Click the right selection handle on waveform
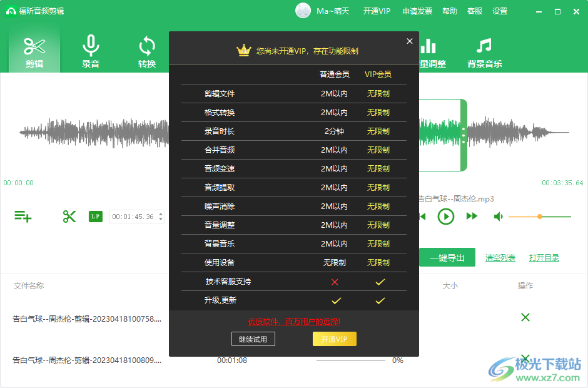Viewport: 588px width, 388px height. click(x=464, y=135)
